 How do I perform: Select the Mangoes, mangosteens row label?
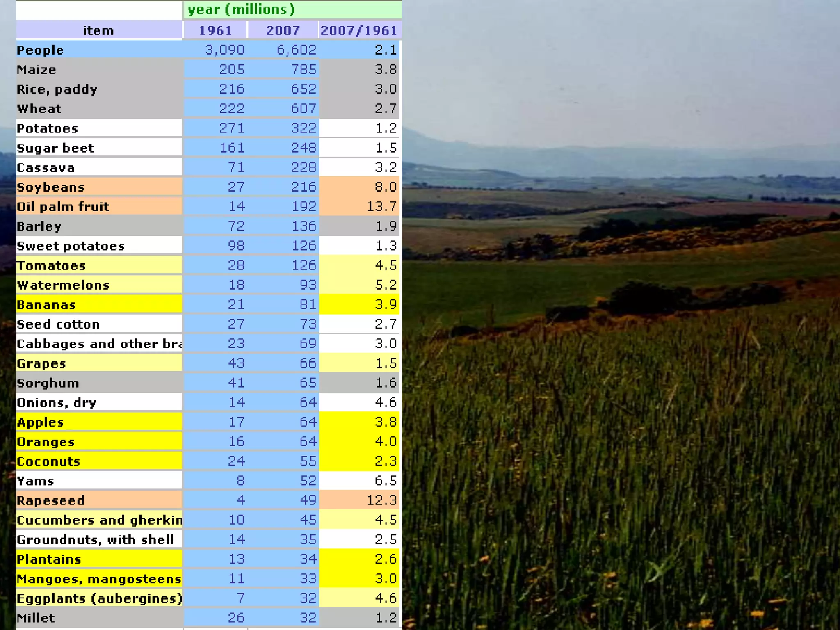(98, 578)
